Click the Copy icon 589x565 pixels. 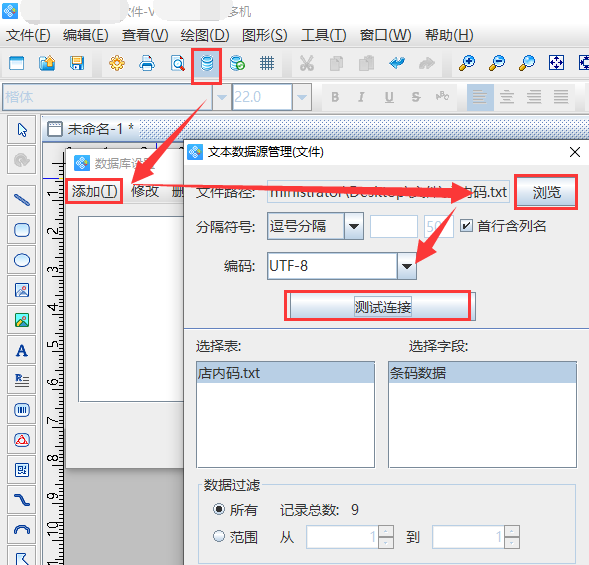pyautogui.click(x=336, y=63)
